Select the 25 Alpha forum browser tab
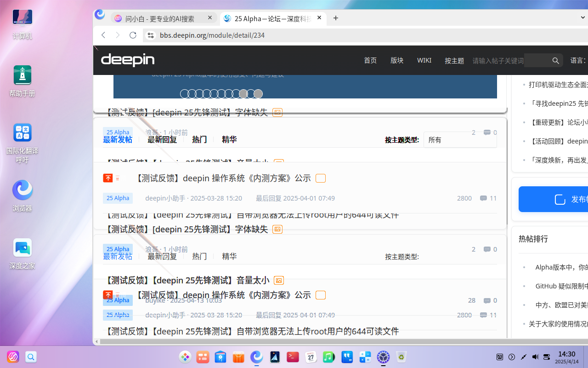The image size is (588, 368). [x=273, y=18]
